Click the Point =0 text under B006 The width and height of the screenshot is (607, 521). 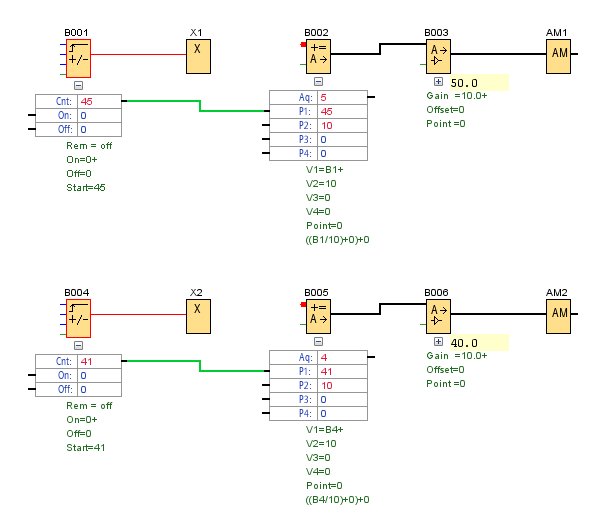446,384
